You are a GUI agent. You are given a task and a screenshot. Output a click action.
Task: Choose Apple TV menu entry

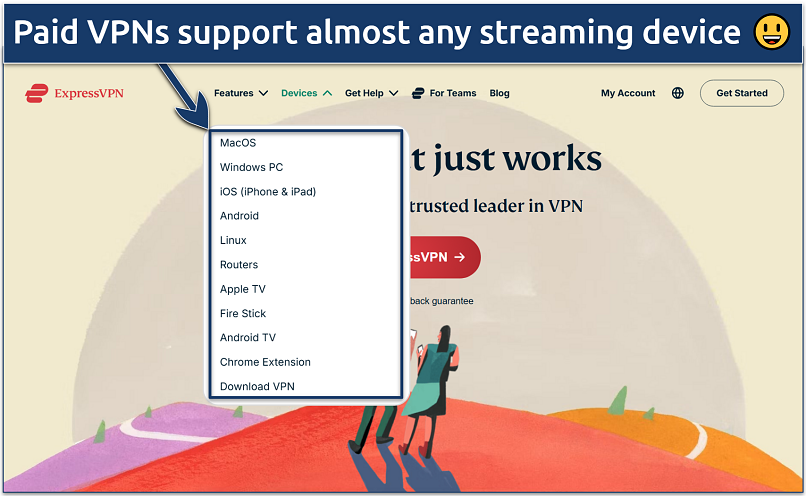tap(243, 289)
